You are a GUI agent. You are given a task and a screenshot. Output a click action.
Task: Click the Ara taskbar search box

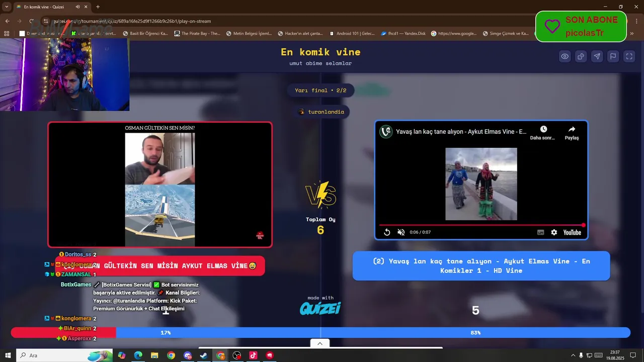[x=64, y=355]
